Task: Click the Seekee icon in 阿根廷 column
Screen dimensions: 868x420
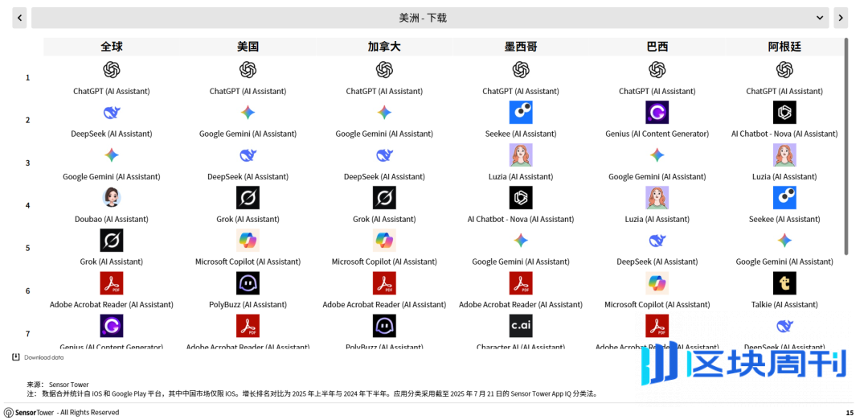Action: (784, 198)
